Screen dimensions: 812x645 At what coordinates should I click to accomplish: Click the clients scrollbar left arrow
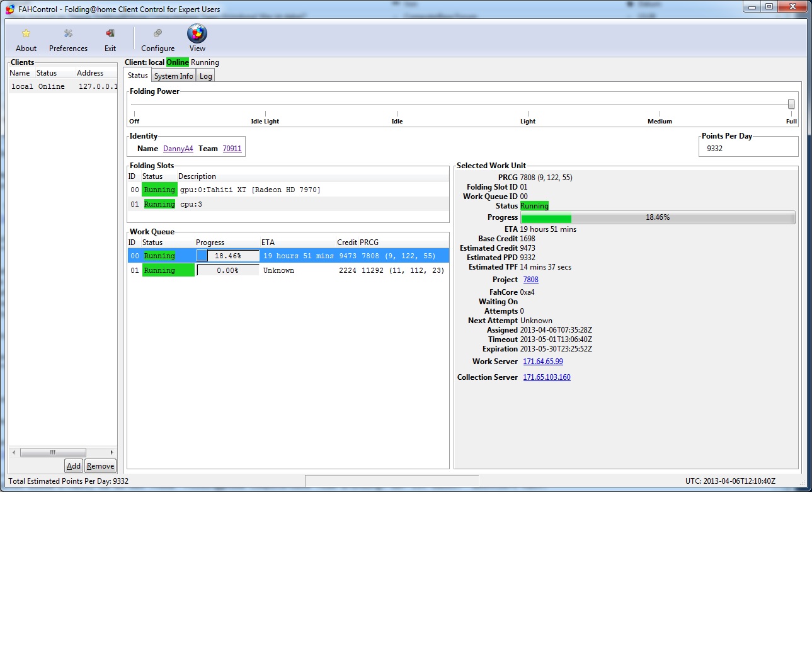(x=14, y=452)
